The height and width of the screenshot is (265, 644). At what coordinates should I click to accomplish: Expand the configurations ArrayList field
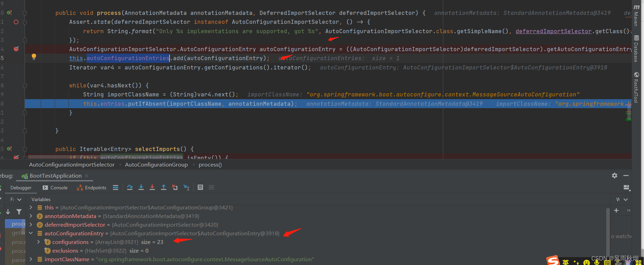pos(38,242)
